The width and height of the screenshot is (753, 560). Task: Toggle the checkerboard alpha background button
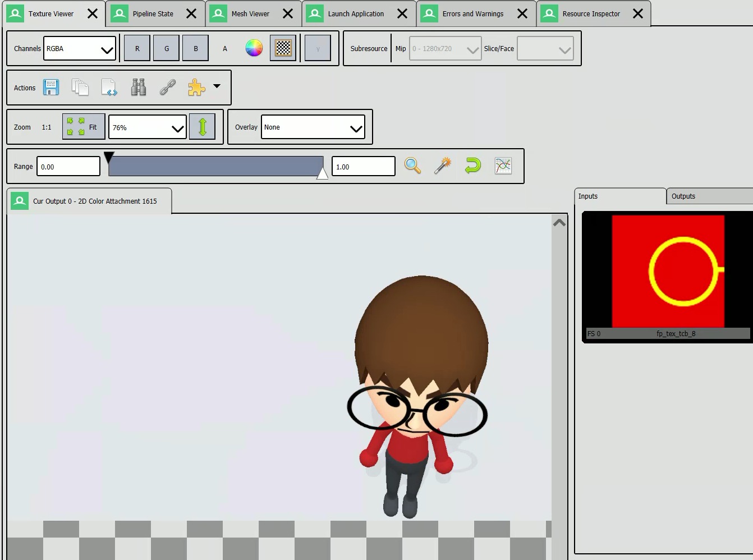pos(283,48)
